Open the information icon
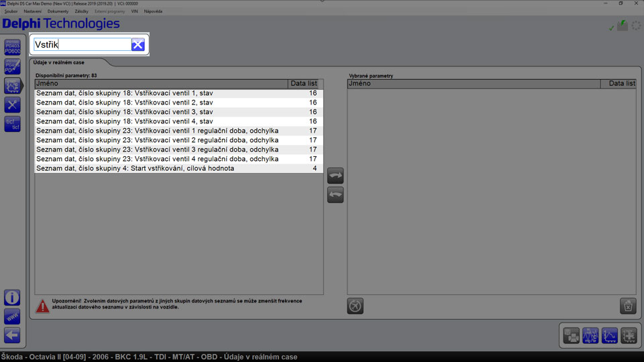Image resolution: width=644 pixels, height=362 pixels. coord(12,298)
